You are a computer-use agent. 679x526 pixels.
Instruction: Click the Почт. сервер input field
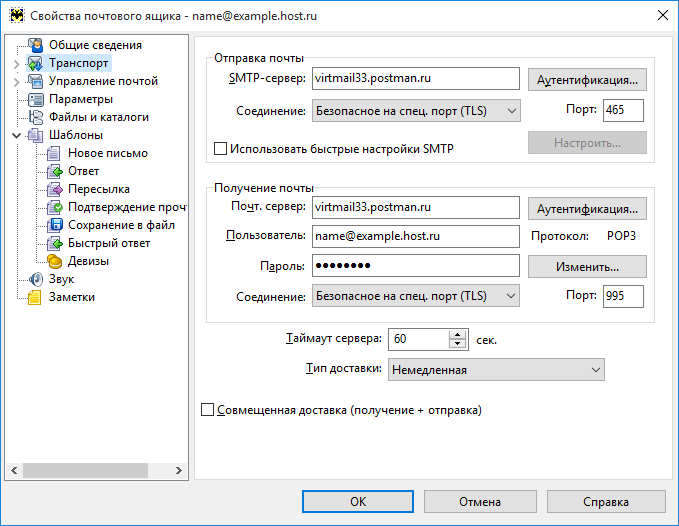(x=416, y=207)
